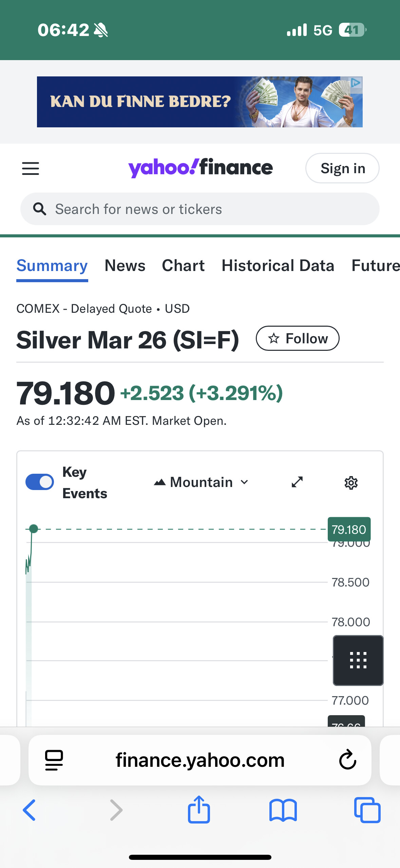This screenshot has height=868, width=400.
Task: Tap the Yahoo Finance logo
Action: click(x=200, y=168)
